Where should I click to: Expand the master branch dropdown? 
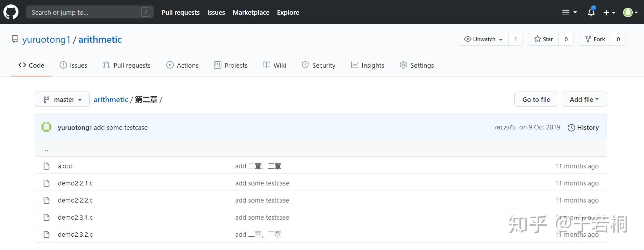tap(62, 99)
